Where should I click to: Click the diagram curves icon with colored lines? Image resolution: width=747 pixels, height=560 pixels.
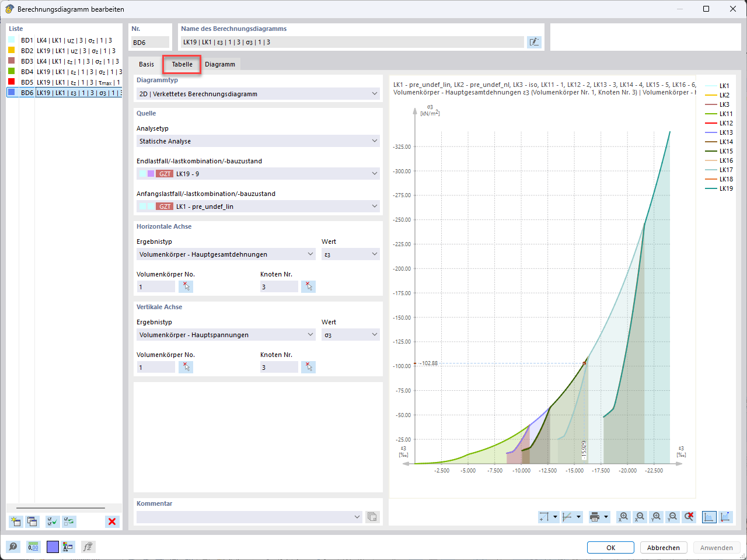pos(567,517)
